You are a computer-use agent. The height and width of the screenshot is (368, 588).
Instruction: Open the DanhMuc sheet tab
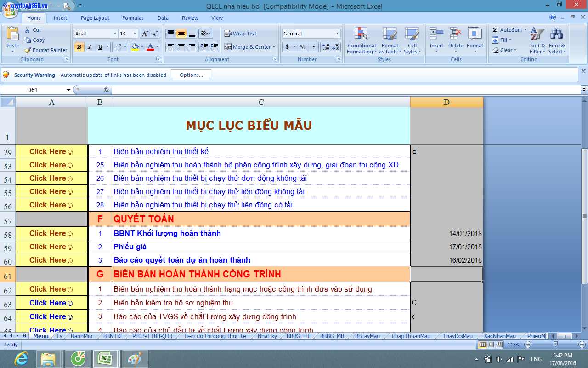click(x=82, y=336)
